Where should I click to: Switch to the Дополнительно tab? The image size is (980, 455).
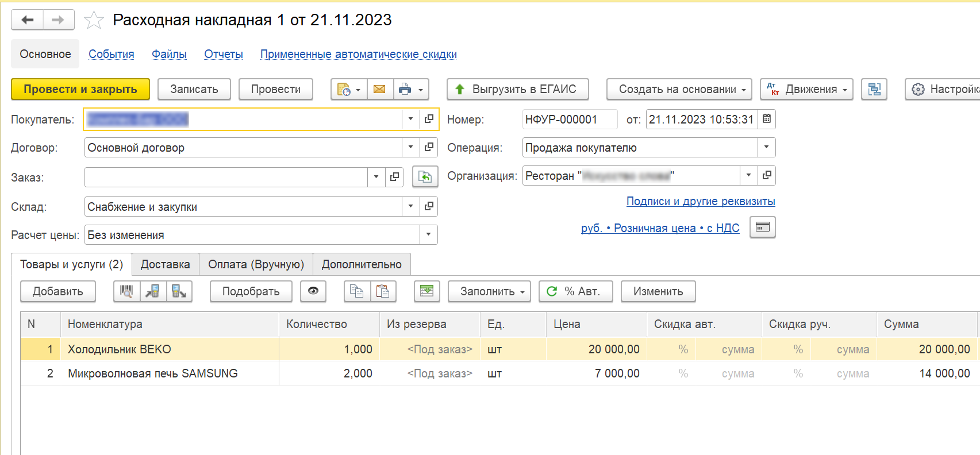362,264
